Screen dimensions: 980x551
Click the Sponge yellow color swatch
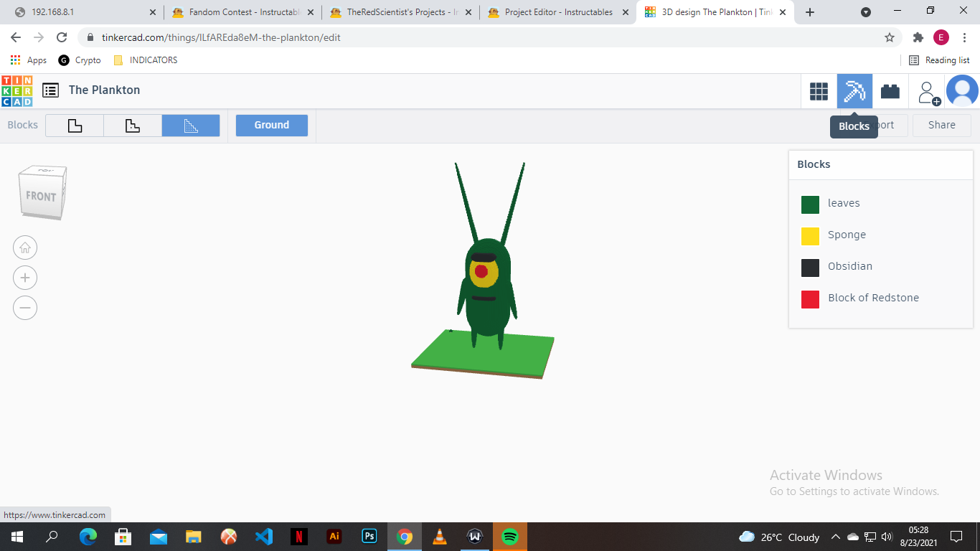810,236
